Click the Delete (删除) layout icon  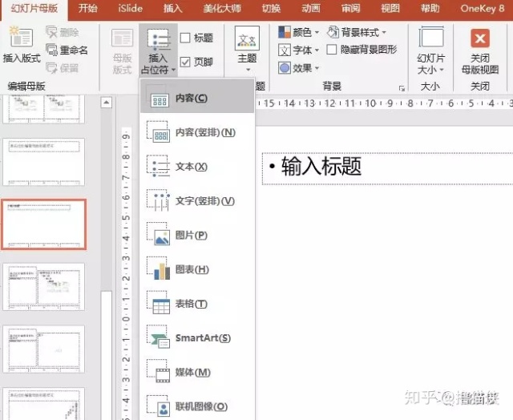pos(51,32)
